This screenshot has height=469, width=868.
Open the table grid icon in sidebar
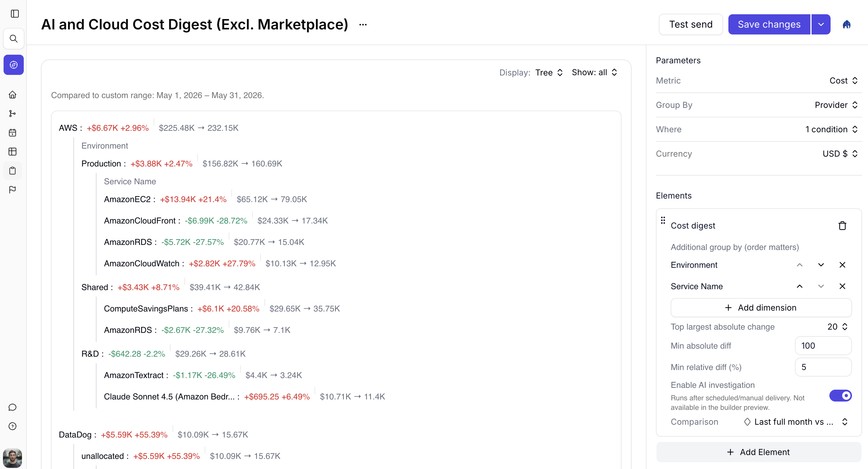tap(12, 152)
